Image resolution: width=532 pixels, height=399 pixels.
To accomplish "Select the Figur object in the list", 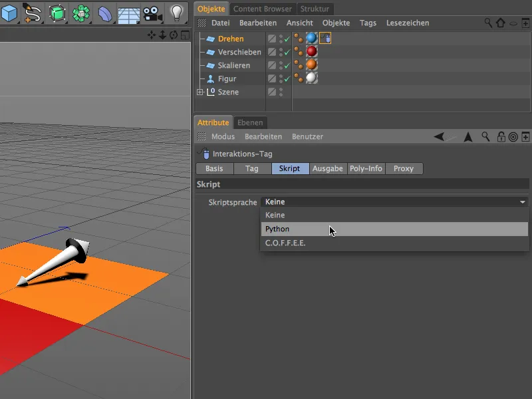I will 227,78.
